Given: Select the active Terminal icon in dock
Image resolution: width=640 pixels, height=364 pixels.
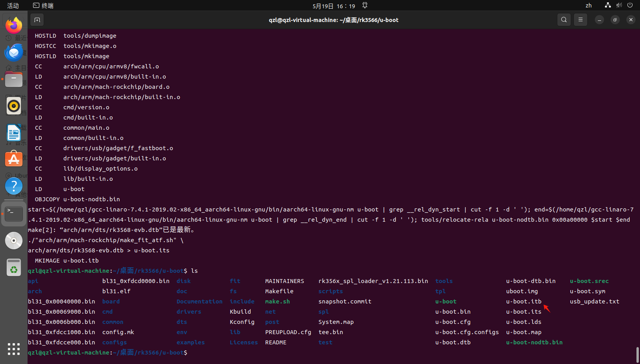Looking at the screenshot, I should [14, 213].
